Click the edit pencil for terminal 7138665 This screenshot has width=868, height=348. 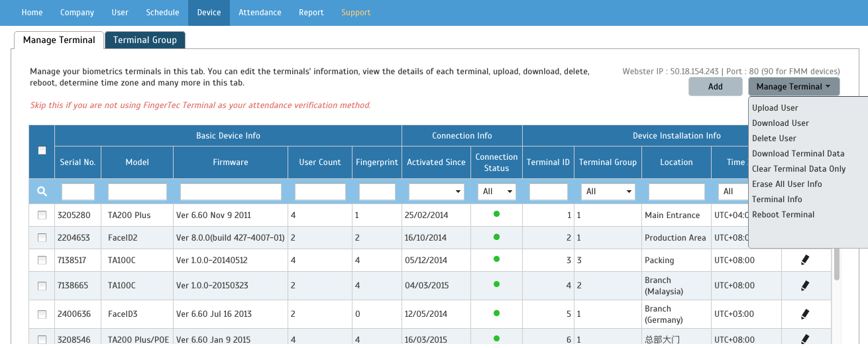805,286
